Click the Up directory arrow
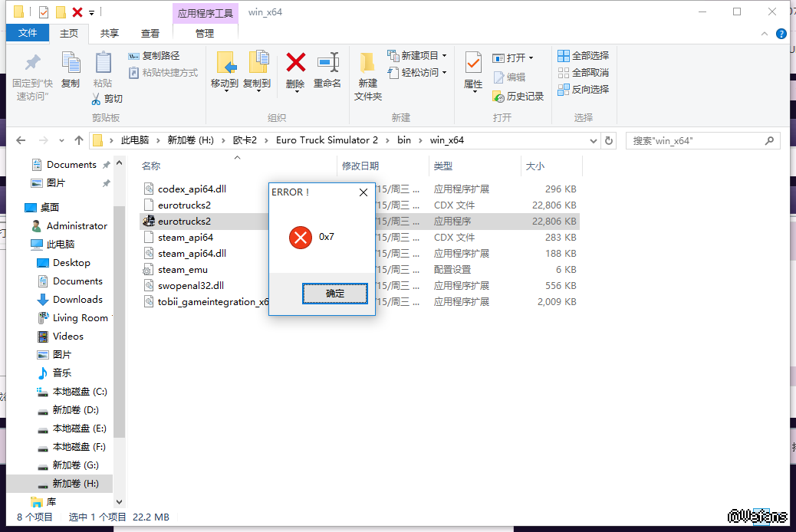796x532 pixels. coord(79,140)
